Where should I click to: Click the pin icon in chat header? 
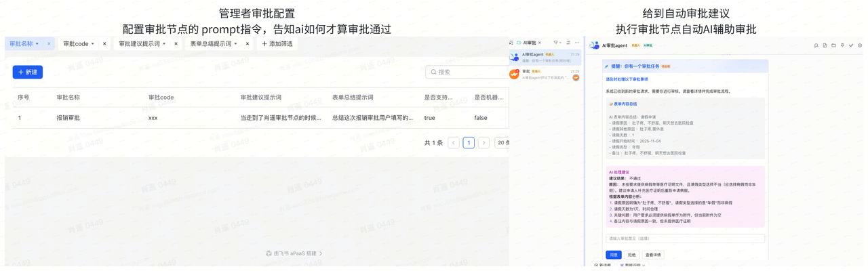point(842,45)
